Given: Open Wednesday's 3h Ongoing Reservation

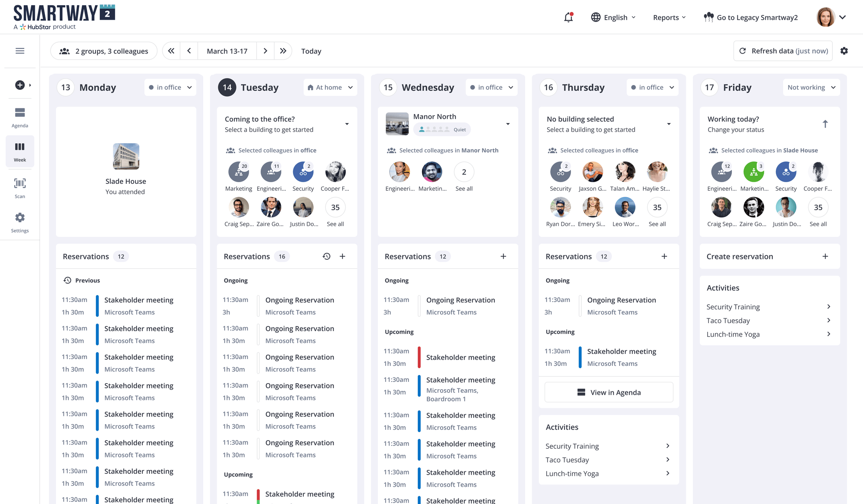Looking at the screenshot, I should [448, 306].
